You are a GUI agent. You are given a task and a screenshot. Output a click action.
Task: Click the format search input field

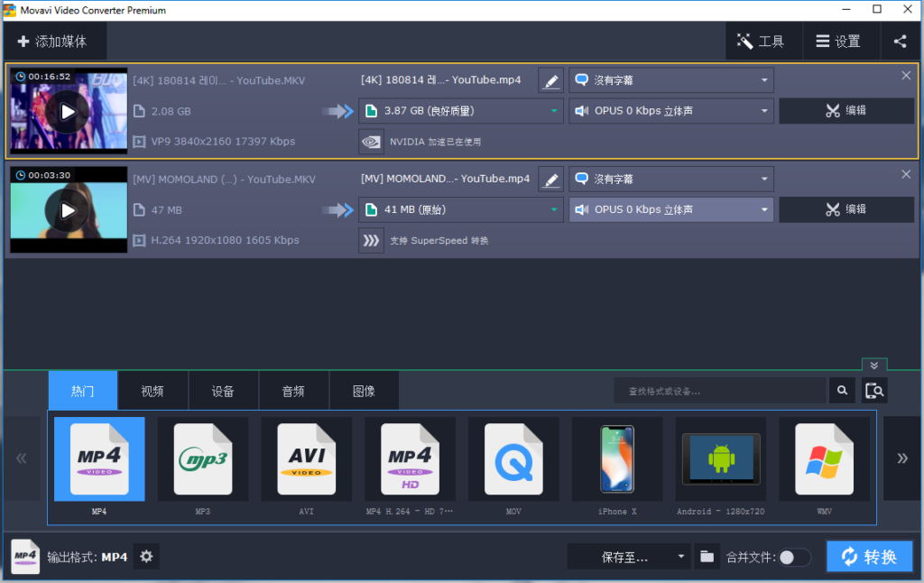720,391
